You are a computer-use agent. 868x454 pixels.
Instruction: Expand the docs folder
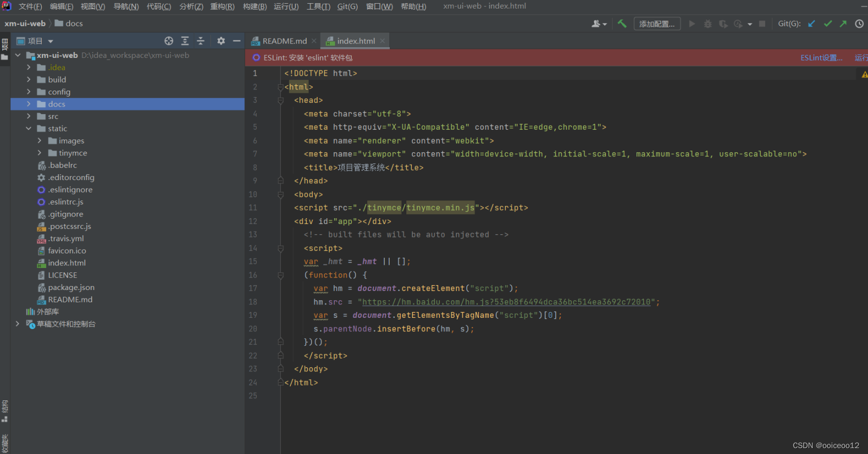(x=29, y=104)
